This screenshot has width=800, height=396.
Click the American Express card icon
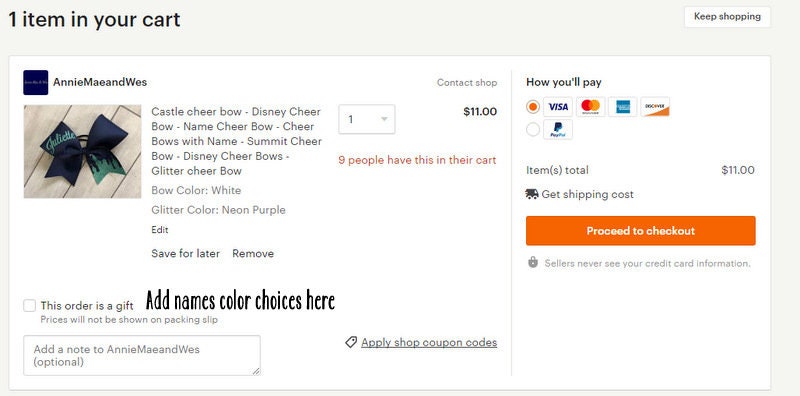(x=623, y=107)
